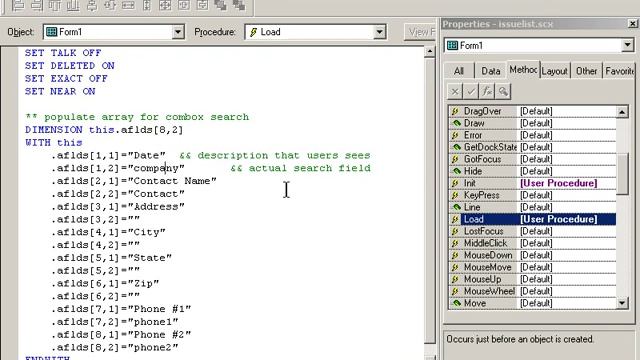The image size is (640, 360).
Task: Select the Line method row
Action: coord(532,207)
